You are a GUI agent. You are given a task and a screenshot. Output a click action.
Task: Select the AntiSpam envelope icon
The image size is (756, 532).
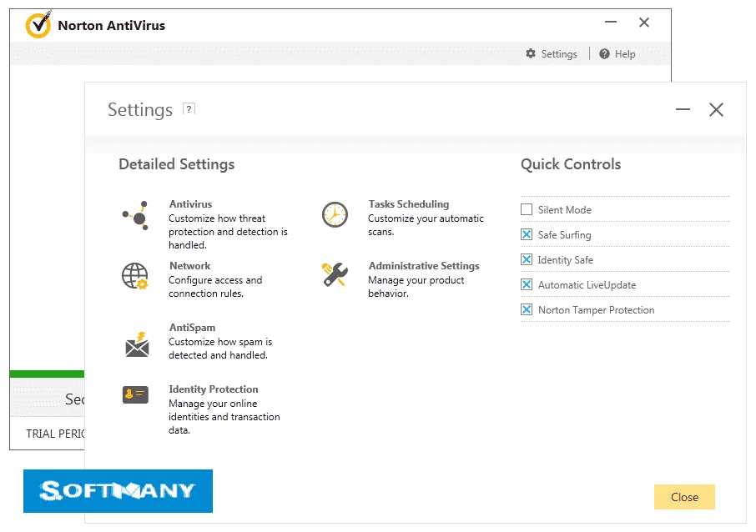(136, 343)
